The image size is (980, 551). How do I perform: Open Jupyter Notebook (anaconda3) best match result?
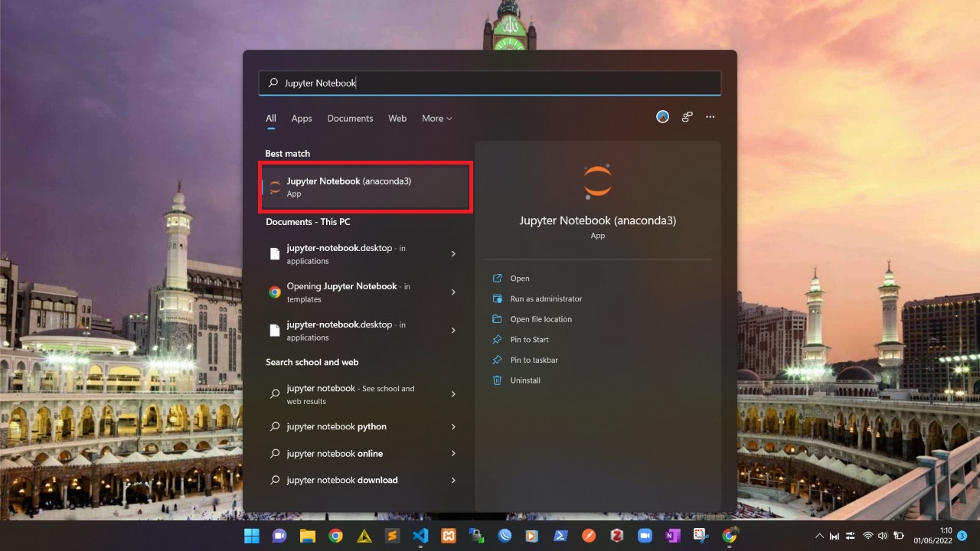(x=365, y=187)
